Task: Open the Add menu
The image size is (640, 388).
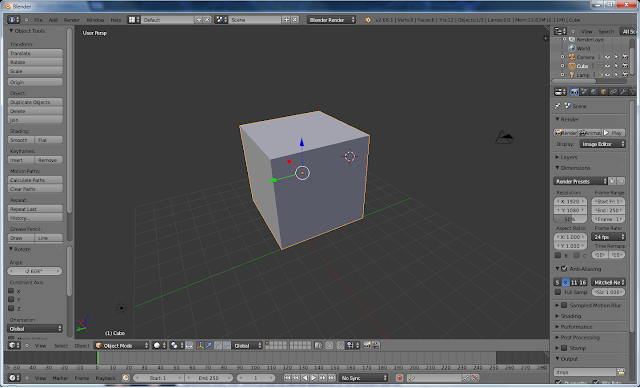Action: 53,20
